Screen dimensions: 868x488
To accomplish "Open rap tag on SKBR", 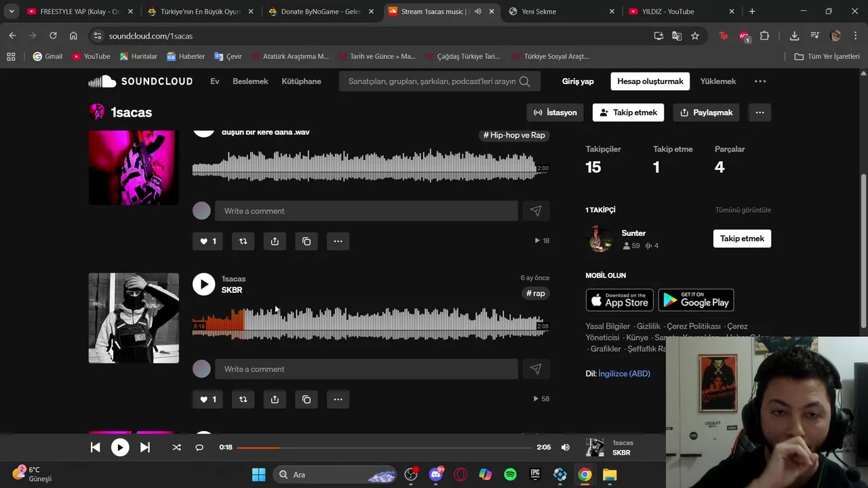I will click(x=536, y=293).
